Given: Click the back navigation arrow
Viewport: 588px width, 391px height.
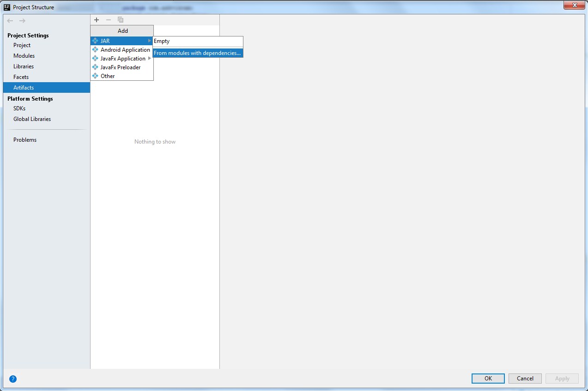Looking at the screenshot, I should pos(10,21).
